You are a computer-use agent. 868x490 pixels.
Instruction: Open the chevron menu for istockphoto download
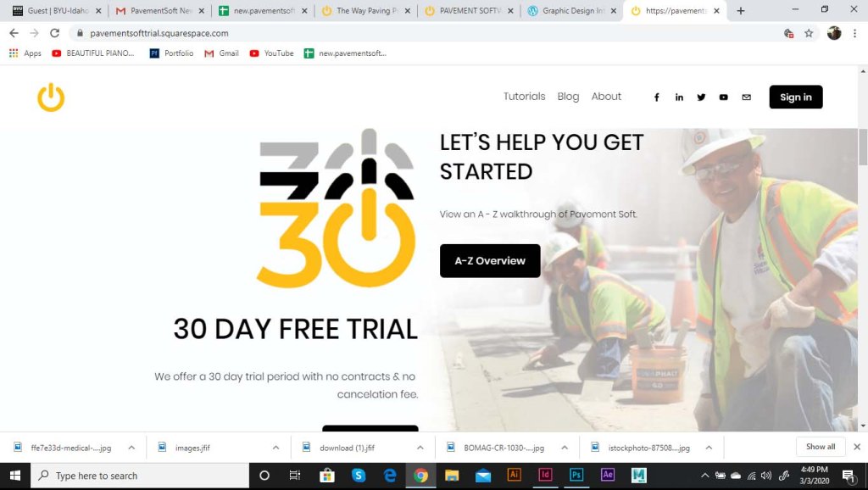[709, 448]
